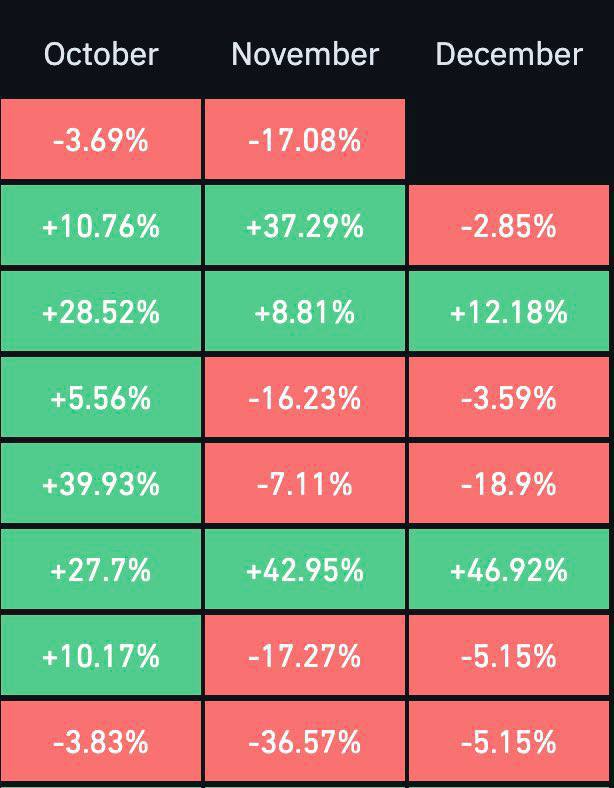Screen dimensions: 614x788
Task: Select the -17.08% November cell
Action: click(305, 140)
